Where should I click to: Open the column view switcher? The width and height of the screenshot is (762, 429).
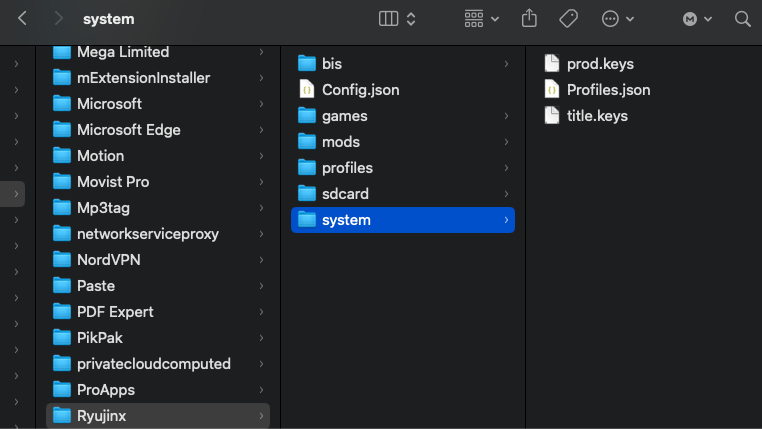tap(398, 19)
